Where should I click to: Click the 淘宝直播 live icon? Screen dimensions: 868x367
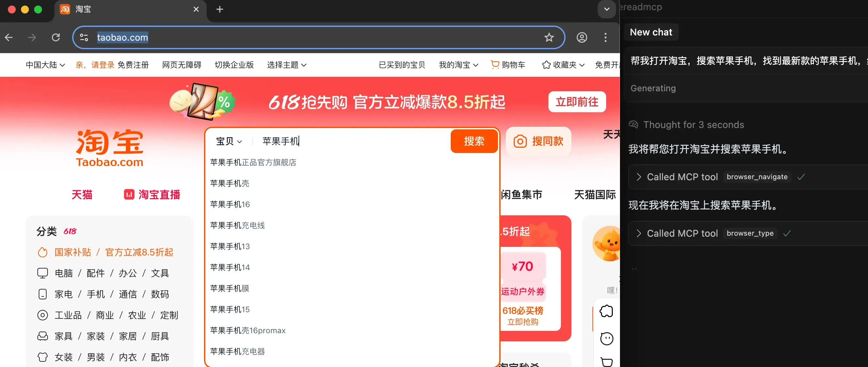[x=129, y=194]
